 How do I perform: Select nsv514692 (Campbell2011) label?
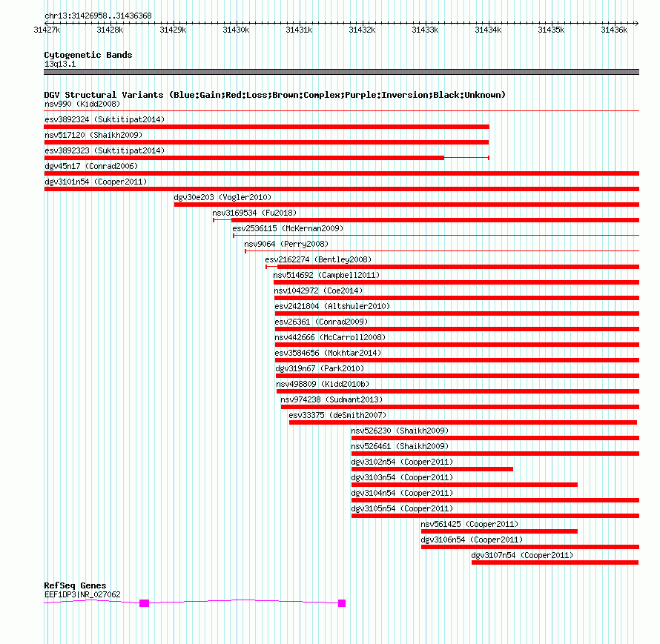coord(326,275)
